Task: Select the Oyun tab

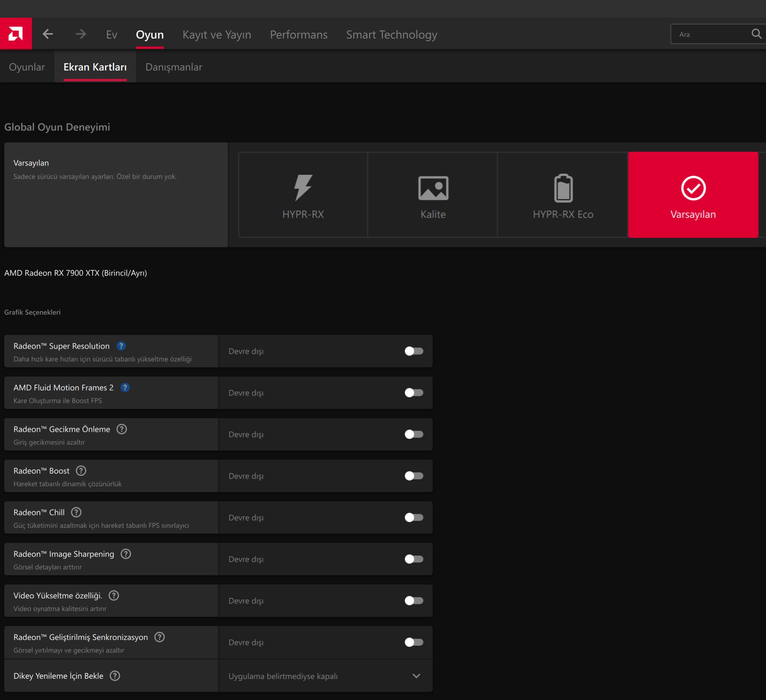Action: click(150, 35)
